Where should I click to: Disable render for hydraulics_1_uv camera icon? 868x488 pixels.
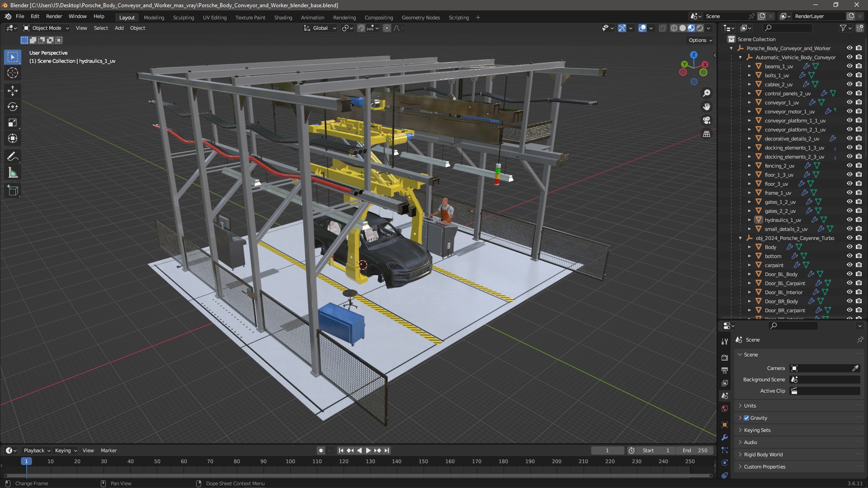pyautogui.click(x=859, y=220)
